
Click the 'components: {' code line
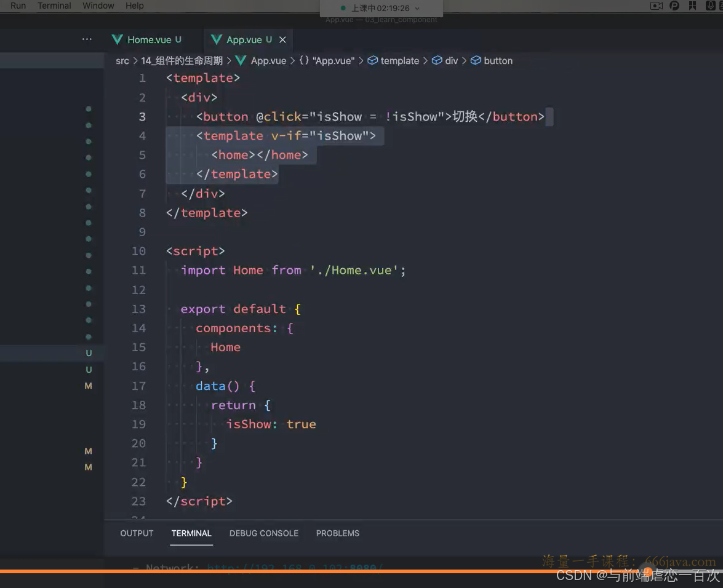(x=244, y=328)
